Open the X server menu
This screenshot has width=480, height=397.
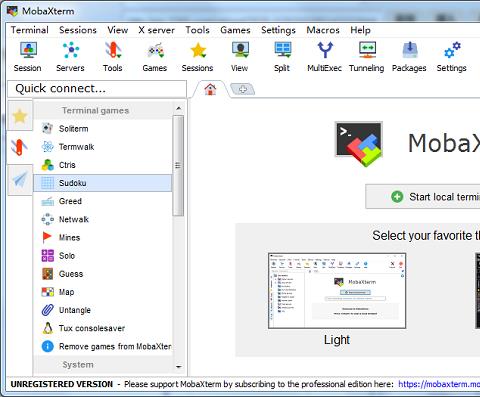click(156, 30)
